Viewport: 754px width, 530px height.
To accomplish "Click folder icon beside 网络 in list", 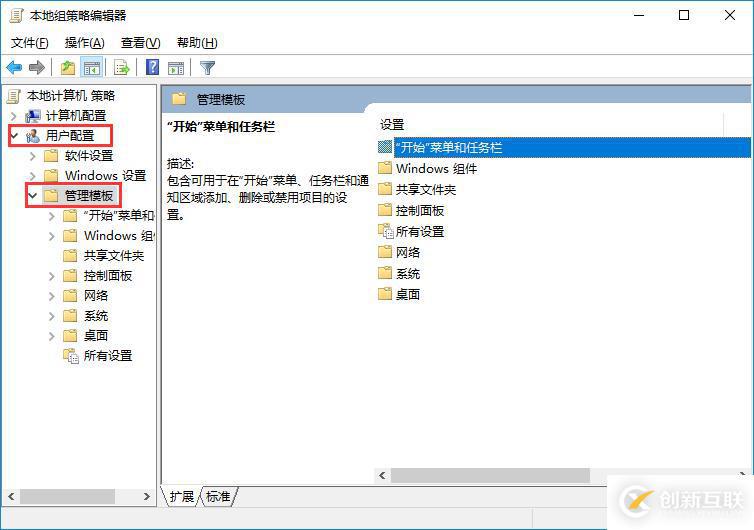I will pos(385,252).
